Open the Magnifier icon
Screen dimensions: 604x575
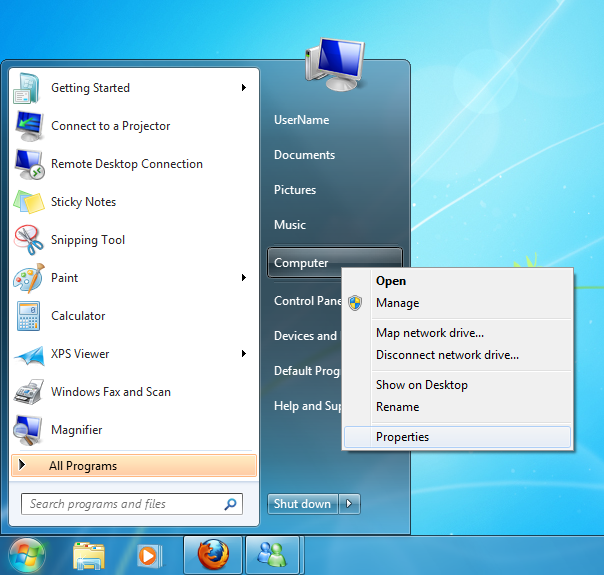[27, 430]
